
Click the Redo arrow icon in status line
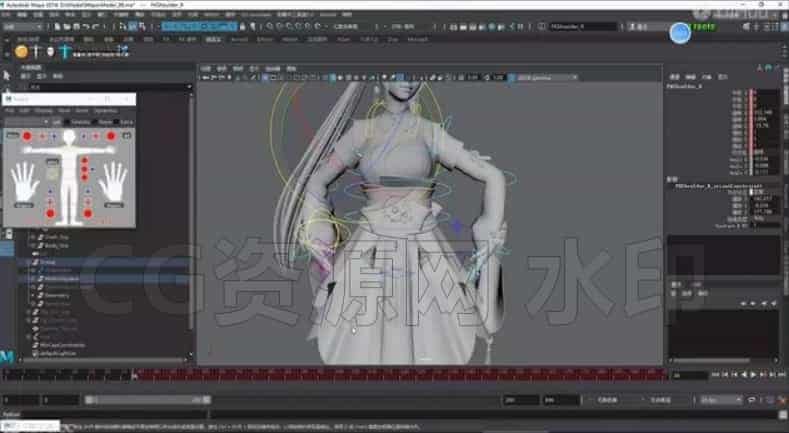[x=95, y=27]
